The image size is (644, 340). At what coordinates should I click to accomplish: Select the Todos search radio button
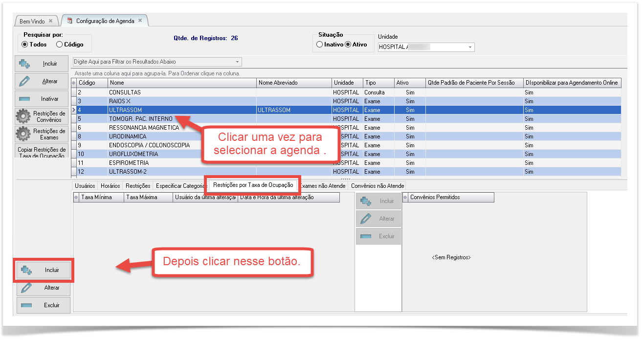click(x=25, y=45)
